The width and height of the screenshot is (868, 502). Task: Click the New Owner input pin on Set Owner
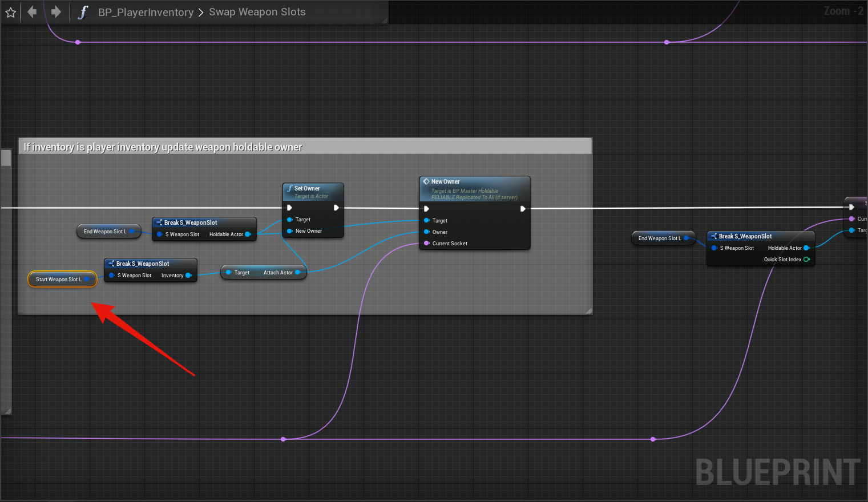tap(290, 231)
